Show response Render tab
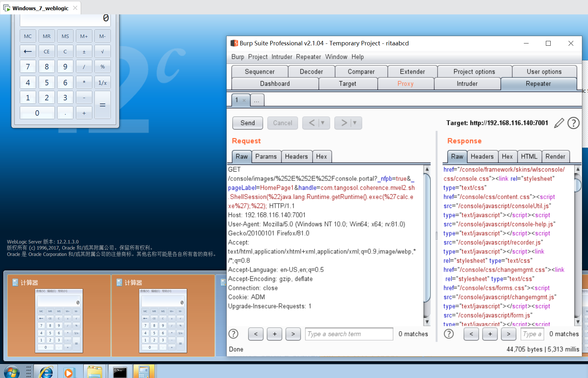The image size is (588, 378). pos(555,157)
